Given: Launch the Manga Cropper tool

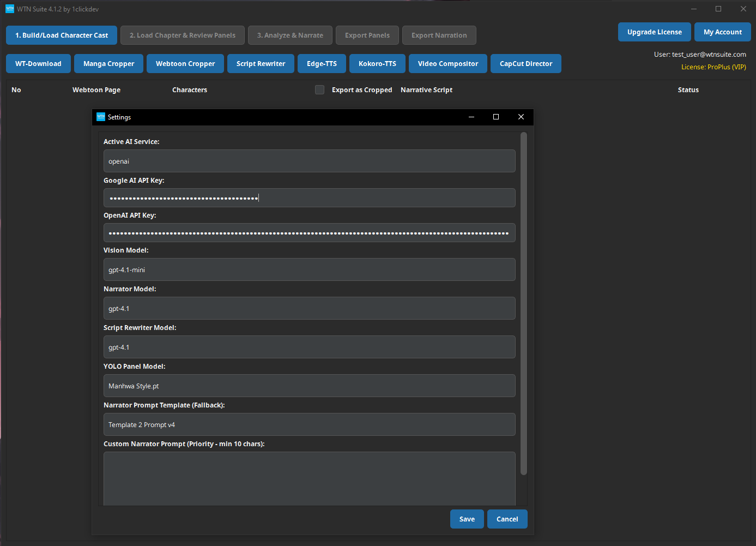Looking at the screenshot, I should (108, 63).
